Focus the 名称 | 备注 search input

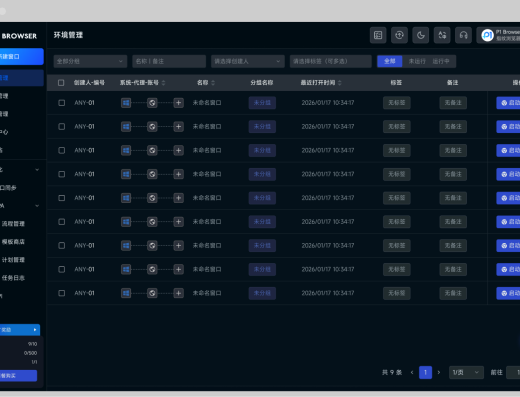169,61
